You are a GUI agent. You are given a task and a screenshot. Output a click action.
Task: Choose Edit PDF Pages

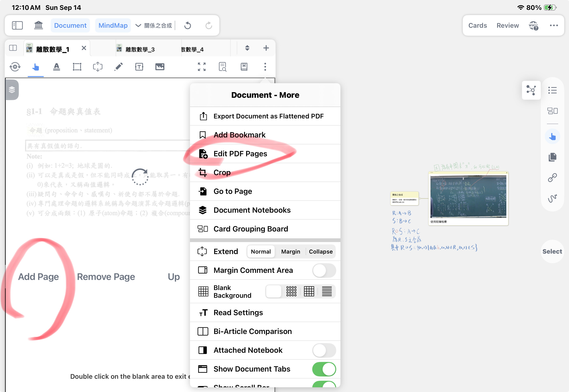265,154
